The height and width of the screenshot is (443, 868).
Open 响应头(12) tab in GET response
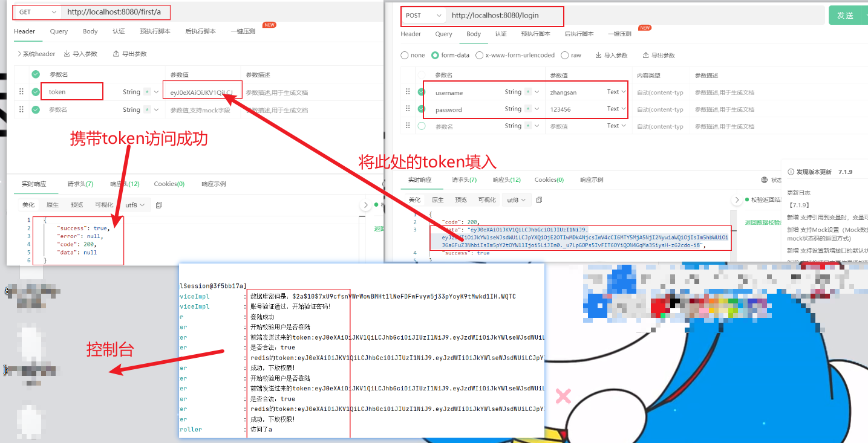[125, 184]
